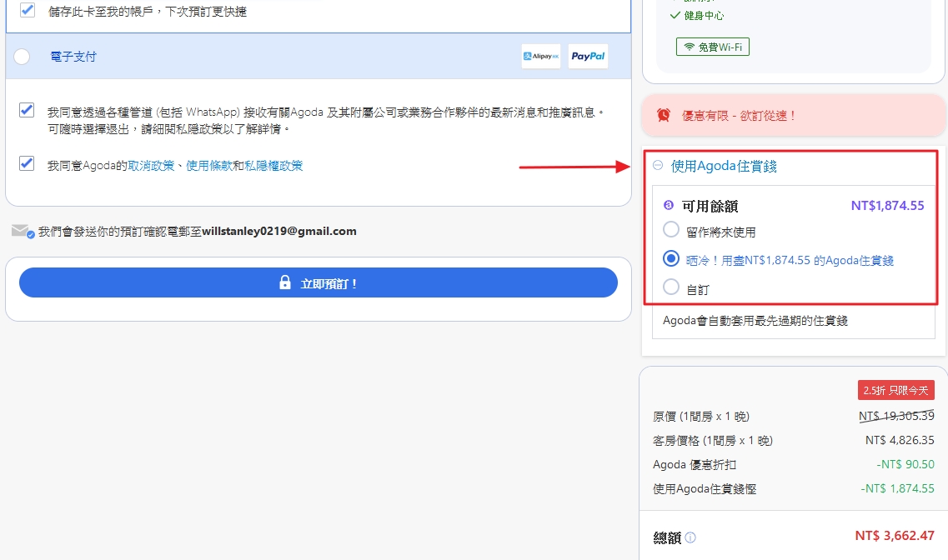Screen dimensions: 948x560
Task: Click the 2.5折 只限今天 red badge
Action: [896, 390]
